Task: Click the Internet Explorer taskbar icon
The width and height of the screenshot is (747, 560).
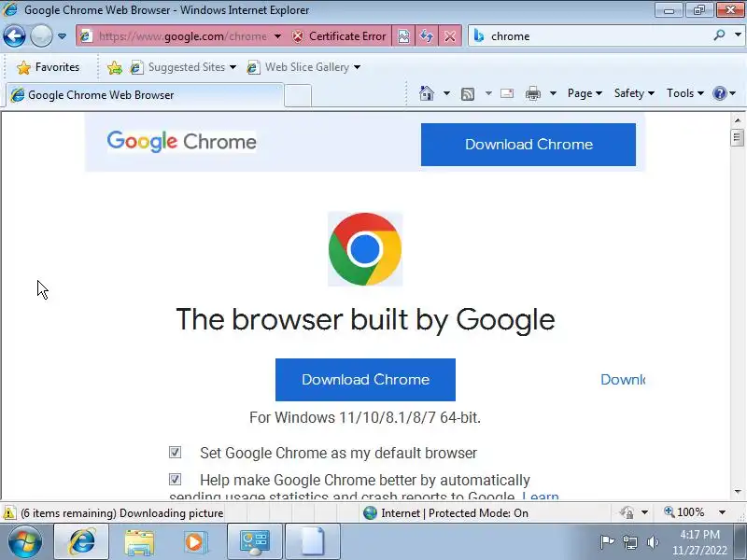Action: pos(81,542)
